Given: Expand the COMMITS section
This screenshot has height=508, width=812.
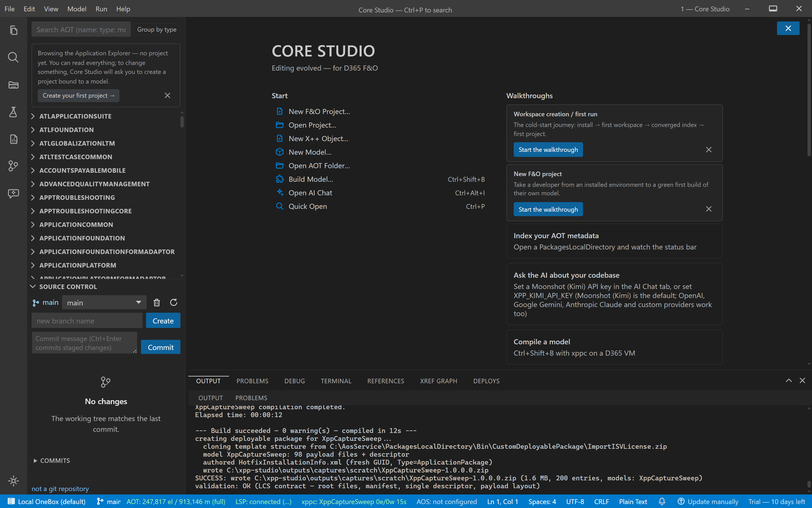Looking at the screenshot, I should (52, 461).
